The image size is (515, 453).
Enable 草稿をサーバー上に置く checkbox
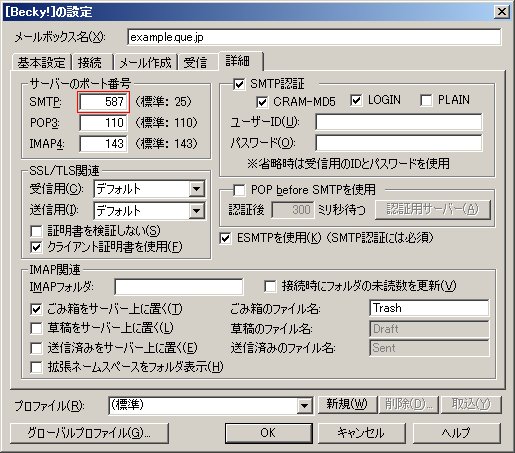tap(36, 328)
